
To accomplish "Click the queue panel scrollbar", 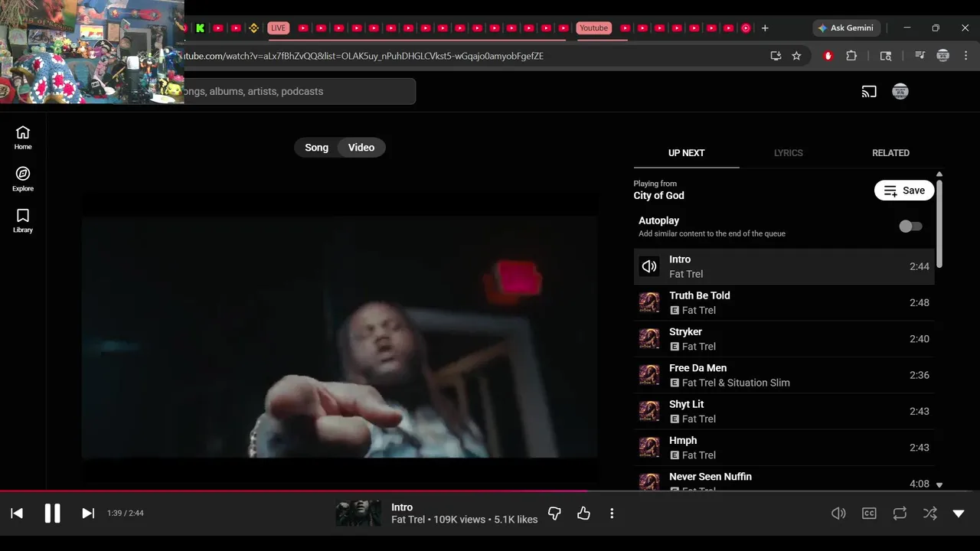I will tap(939, 223).
